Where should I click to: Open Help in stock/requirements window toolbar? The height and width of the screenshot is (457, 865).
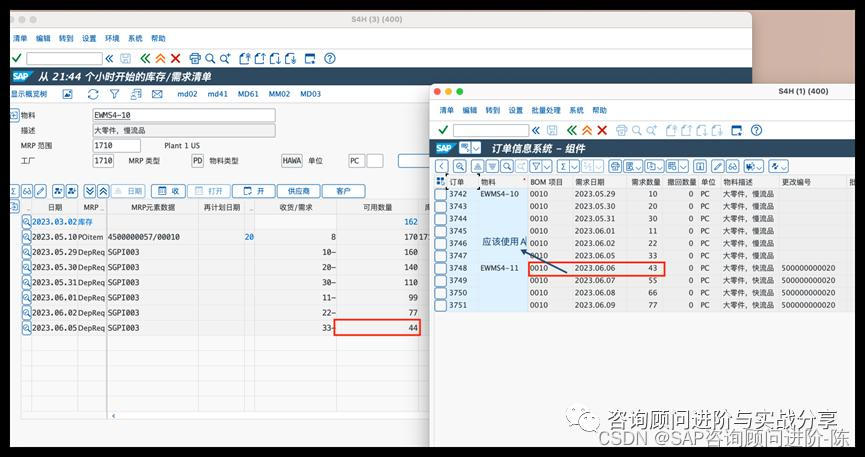(x=329, y=59)
